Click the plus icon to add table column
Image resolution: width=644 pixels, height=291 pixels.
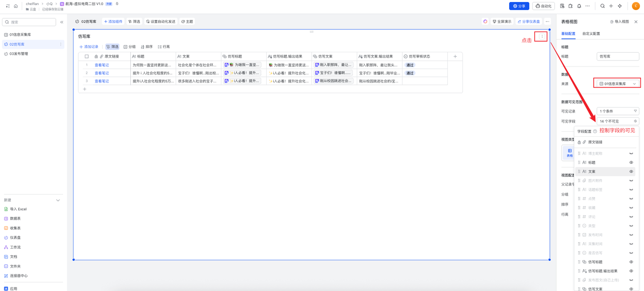click(455, 57)
